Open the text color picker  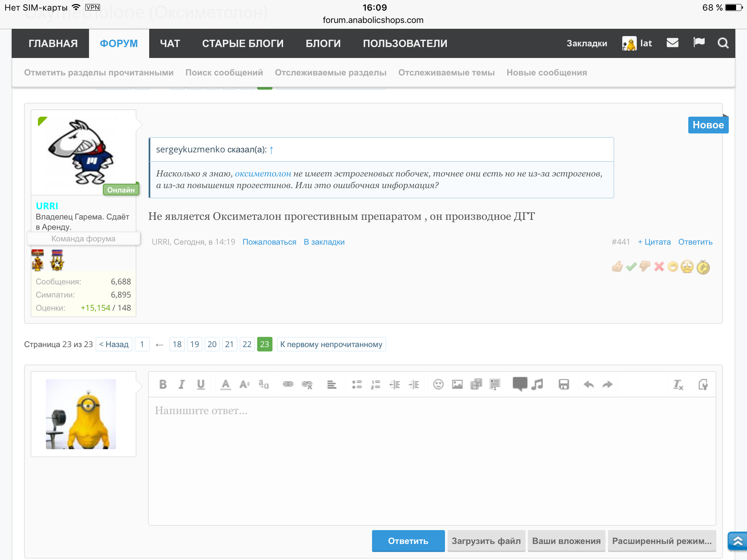pos(225,384)
